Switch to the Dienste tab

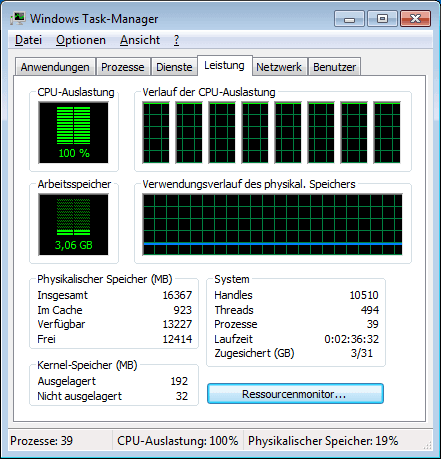pos(174,67)
